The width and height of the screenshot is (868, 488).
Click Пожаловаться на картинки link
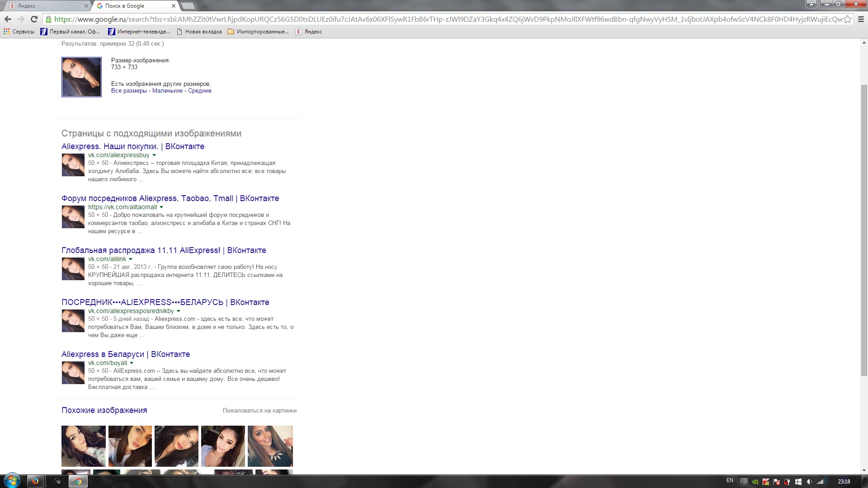click(259, 411)
